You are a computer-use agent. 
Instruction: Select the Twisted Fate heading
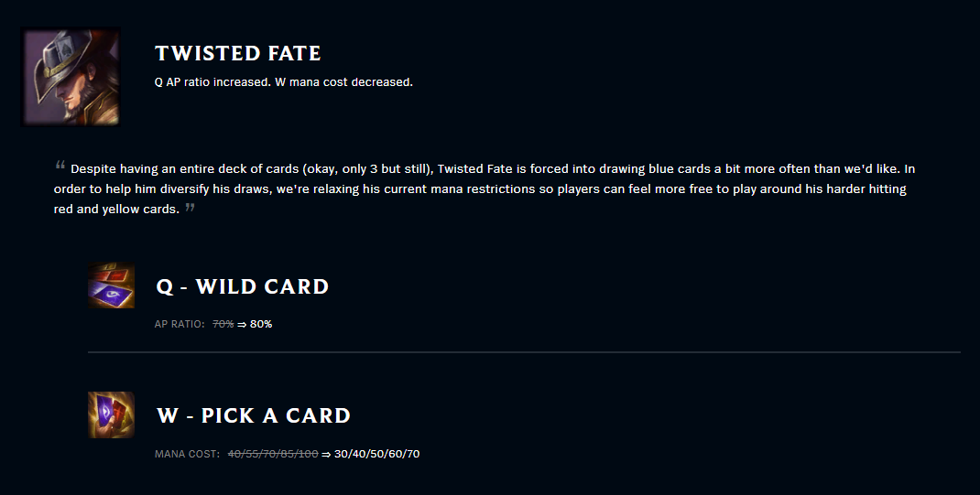tap(237, 53)
